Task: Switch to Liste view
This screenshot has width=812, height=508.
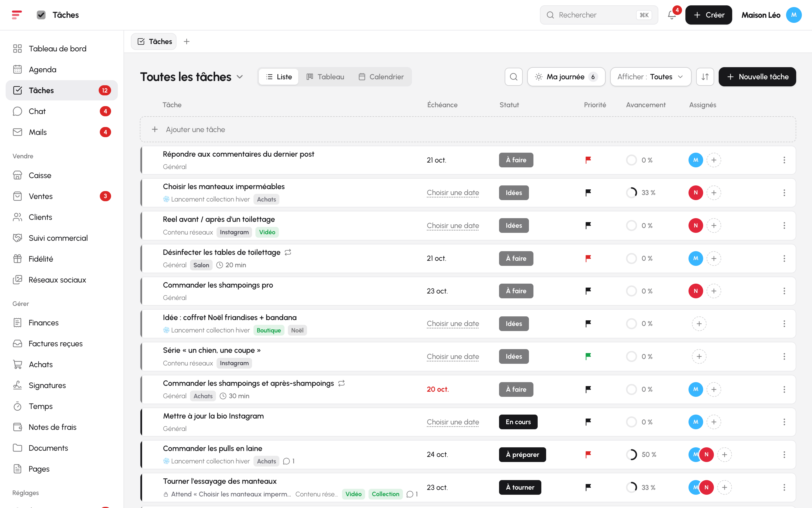Action: 279,76
